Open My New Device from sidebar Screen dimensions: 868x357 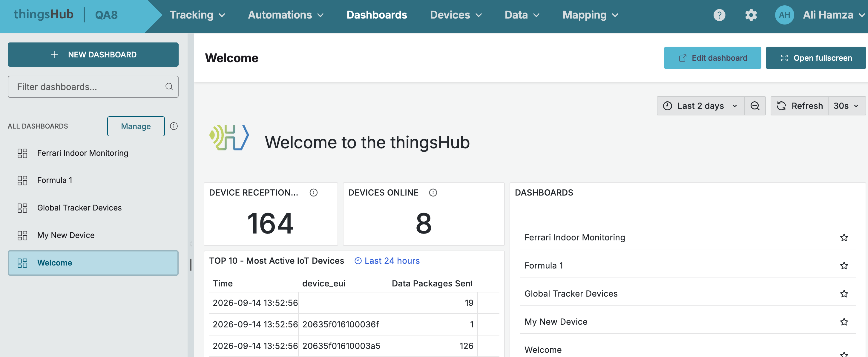pyautogui.click(x=93, y=235)
